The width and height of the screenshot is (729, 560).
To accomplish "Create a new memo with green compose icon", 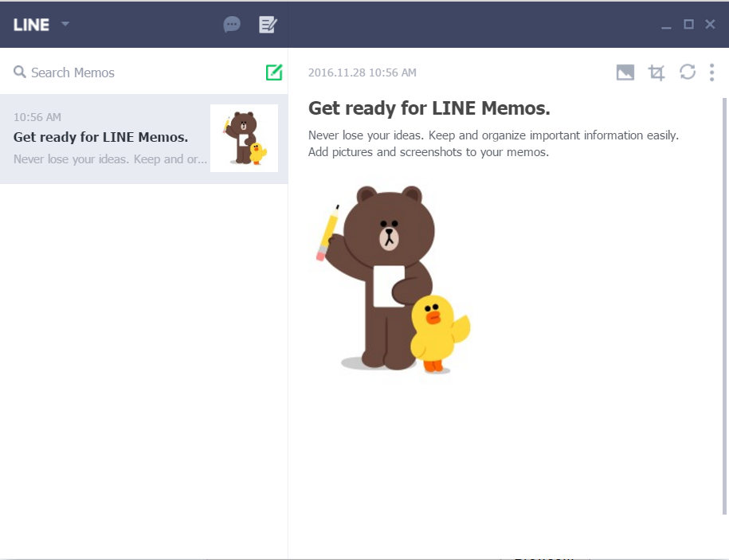I will [x=274, y=72].
